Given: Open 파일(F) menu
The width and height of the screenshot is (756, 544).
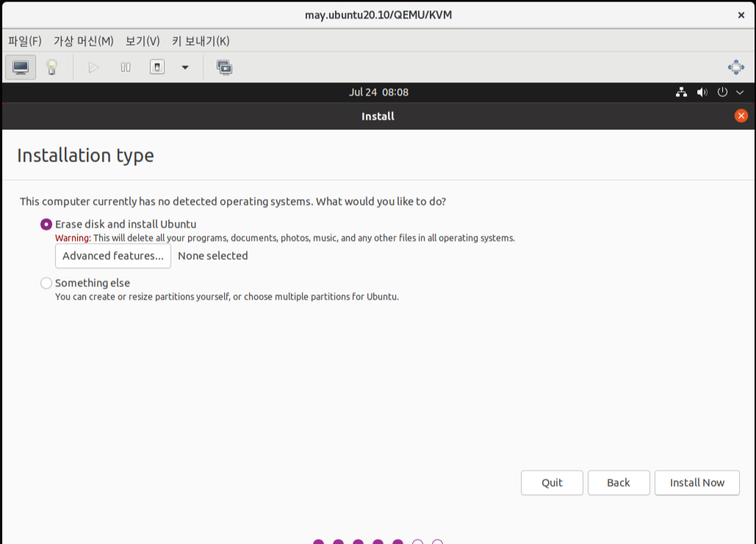Looking at the screenshot, I should coord(24,41).
